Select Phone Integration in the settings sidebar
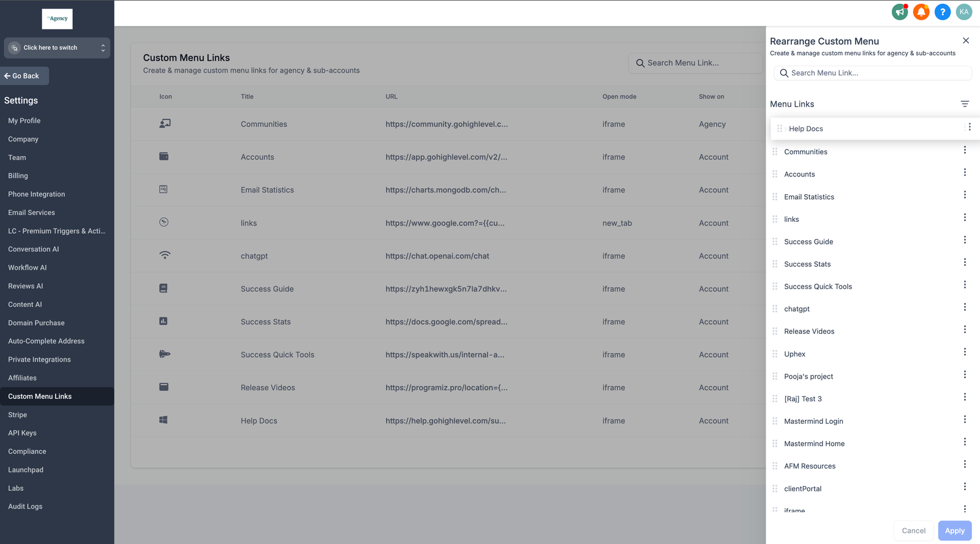Screen dimensions: 980x544 pos(36,194)
